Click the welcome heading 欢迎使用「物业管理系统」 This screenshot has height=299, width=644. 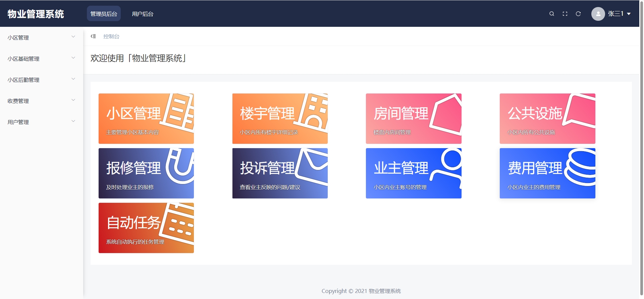click(x=138, y=58)
